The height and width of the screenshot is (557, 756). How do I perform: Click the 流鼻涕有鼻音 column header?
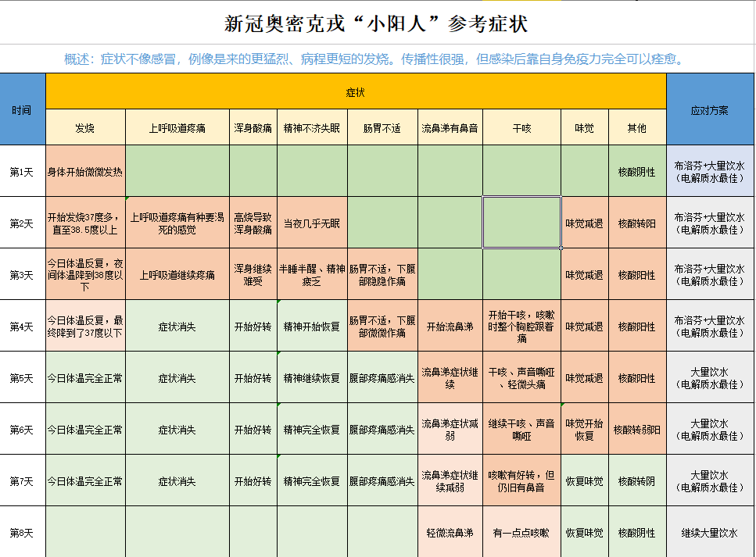(450, 127)
